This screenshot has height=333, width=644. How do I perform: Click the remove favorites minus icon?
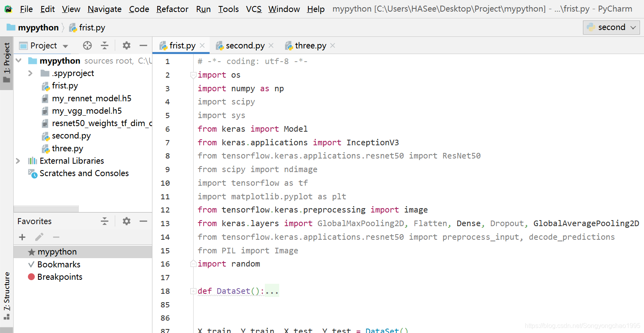point(56,237)
